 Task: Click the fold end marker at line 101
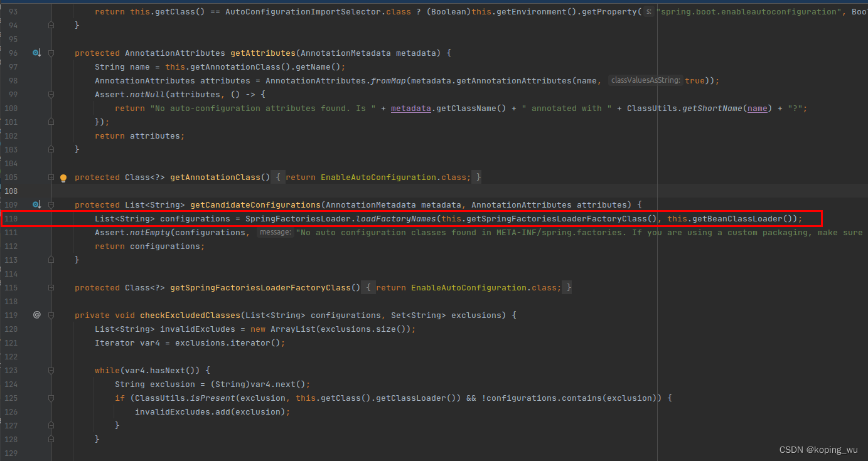click(51, 122)
